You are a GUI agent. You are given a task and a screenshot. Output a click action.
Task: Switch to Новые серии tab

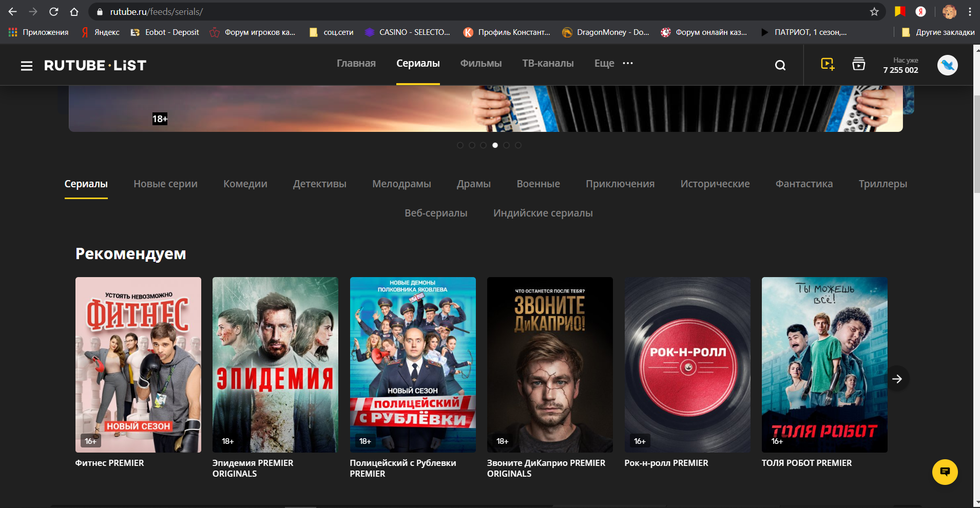165,184
